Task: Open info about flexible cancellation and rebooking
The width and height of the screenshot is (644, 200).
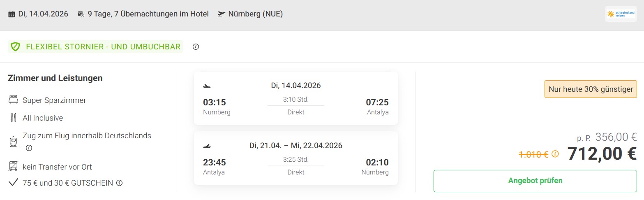Action: (x=196, y=47)
